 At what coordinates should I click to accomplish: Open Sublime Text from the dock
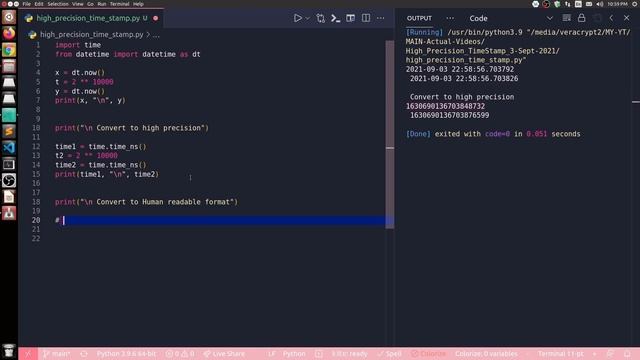point(9,131)
